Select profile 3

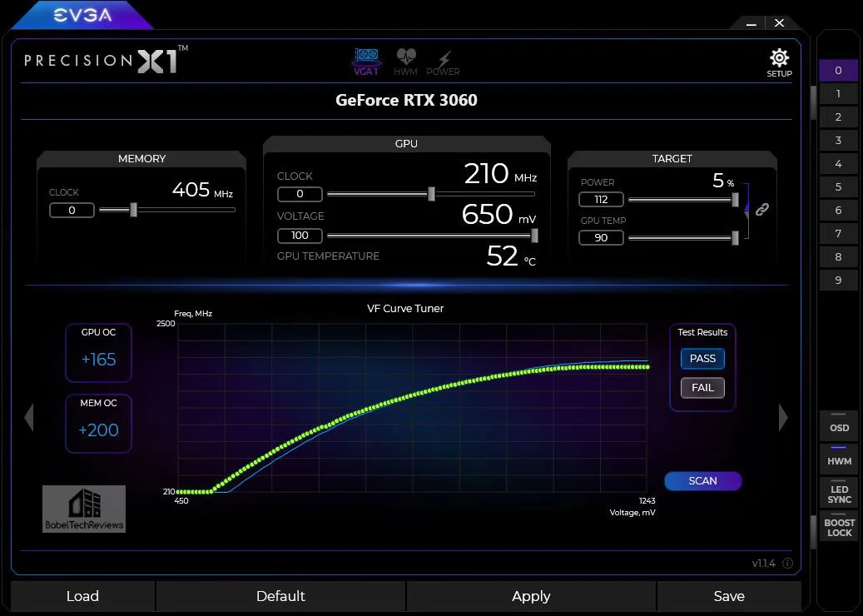click(x=838, y=141)
